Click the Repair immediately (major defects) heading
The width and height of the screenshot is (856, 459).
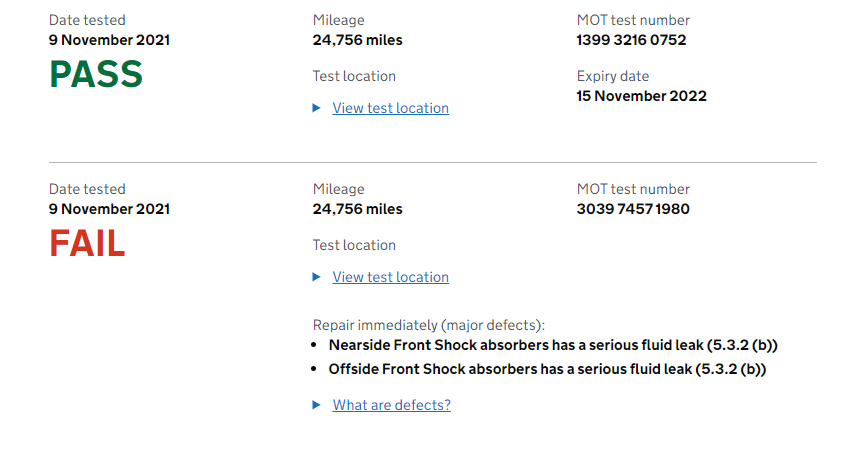point(429,325)
